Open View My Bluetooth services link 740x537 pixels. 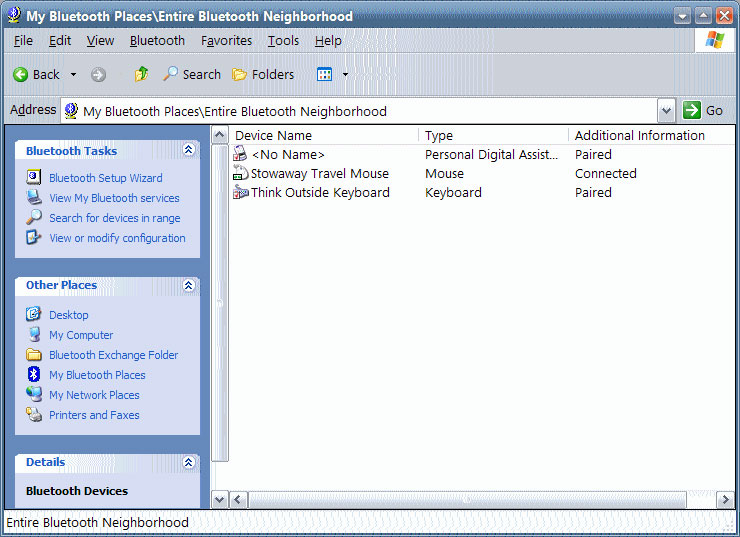click(114, 198)
